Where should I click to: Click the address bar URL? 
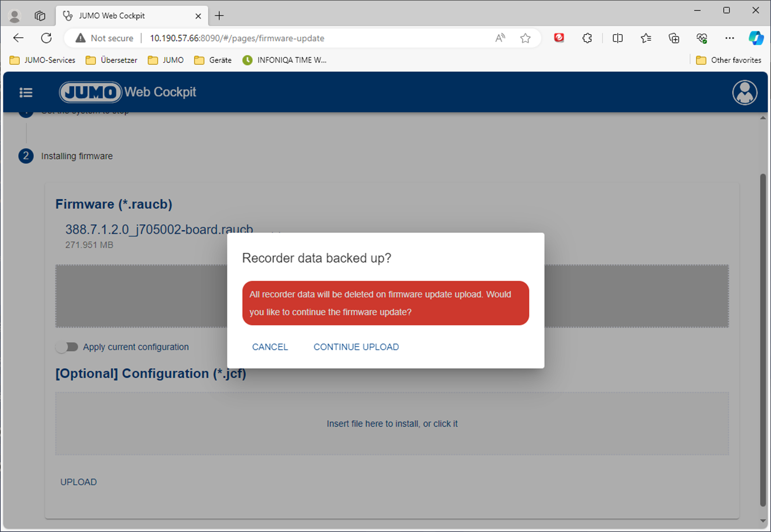point(237,38)
